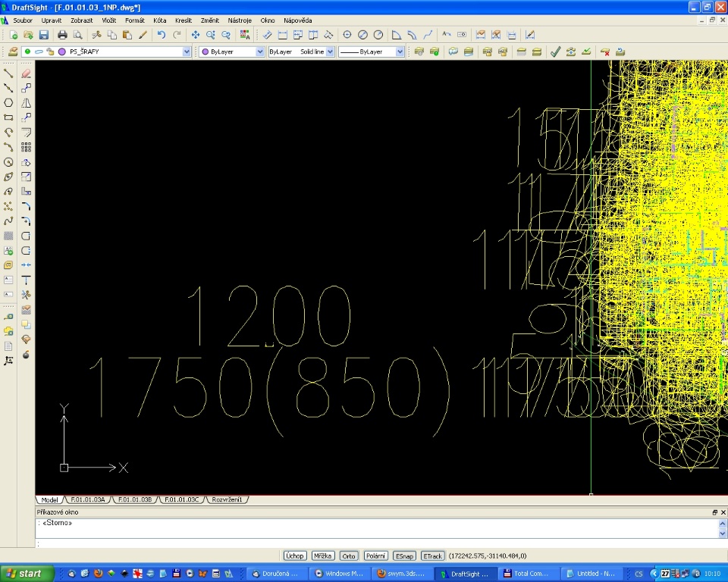728x582 pixels.
Task: Toggle Úchop snap mode
Action: 295,555
